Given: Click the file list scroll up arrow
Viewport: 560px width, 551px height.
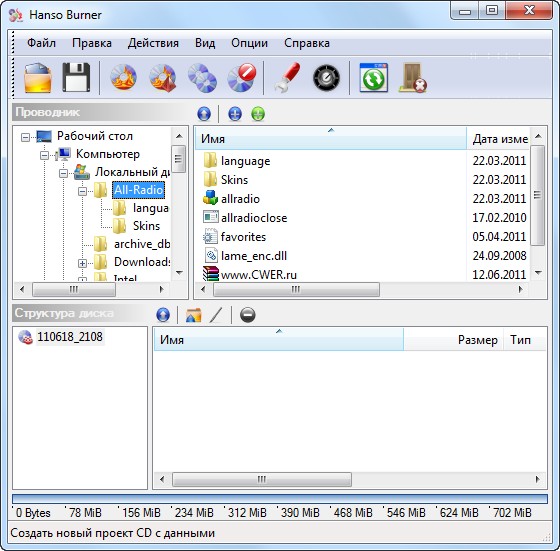Looking at the screenshot, I should pyautogui.click(x=538, y=136).
